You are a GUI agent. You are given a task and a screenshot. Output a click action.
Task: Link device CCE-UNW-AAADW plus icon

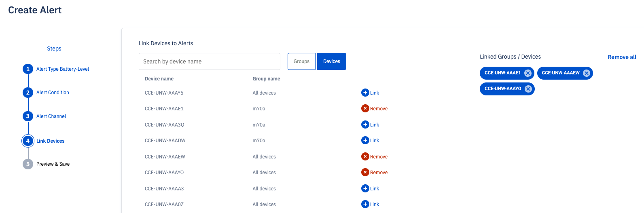[x=365, y=140]
